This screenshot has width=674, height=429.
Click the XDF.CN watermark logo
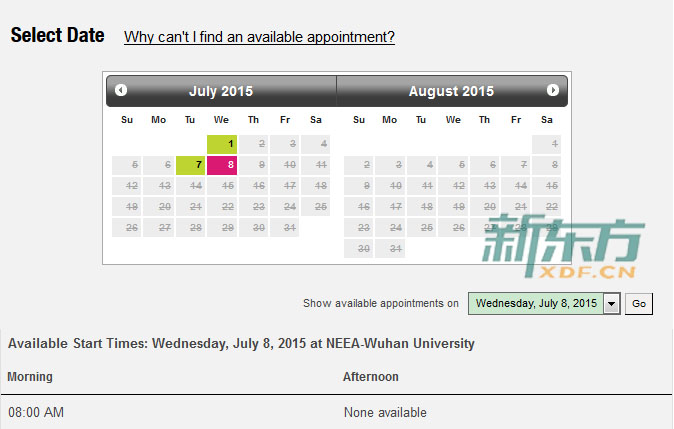coord(563,246)
